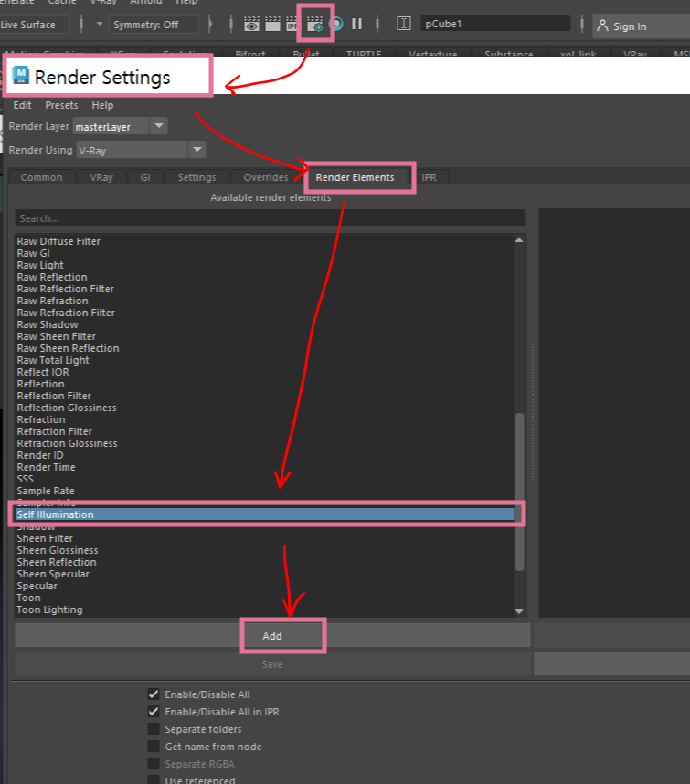Start IPR render with the IPR clapper icon
Viewport: 690px width, 784px height.
tap(292, 24)
